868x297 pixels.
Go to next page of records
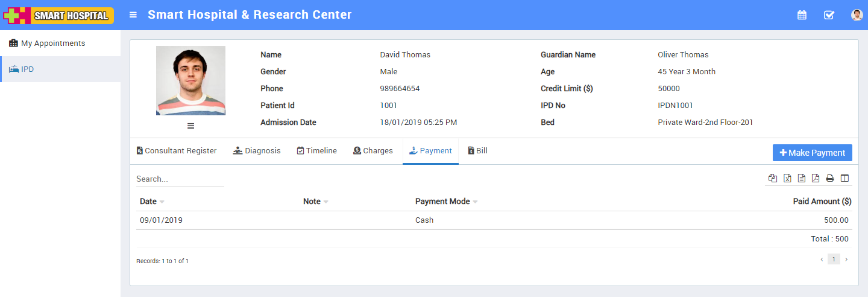pyautogui.click(x=846, y=260)
